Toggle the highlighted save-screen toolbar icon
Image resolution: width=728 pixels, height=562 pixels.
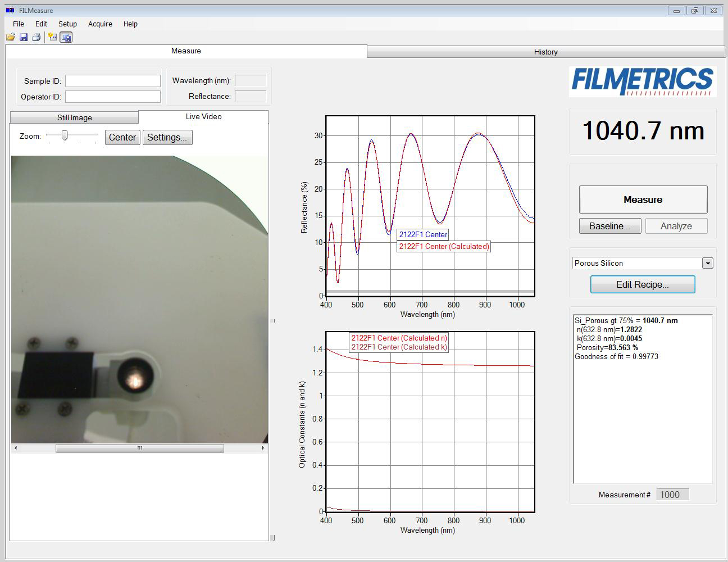tap(66, 37)
